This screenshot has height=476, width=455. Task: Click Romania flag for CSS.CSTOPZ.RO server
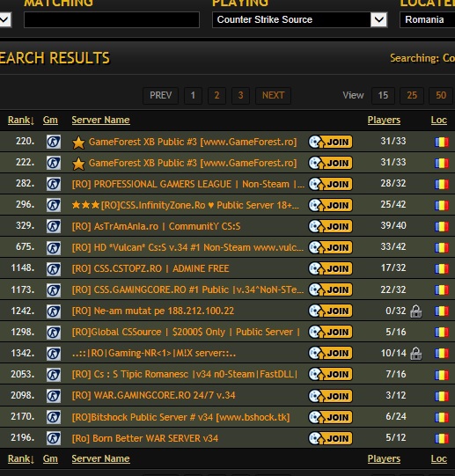441,268
